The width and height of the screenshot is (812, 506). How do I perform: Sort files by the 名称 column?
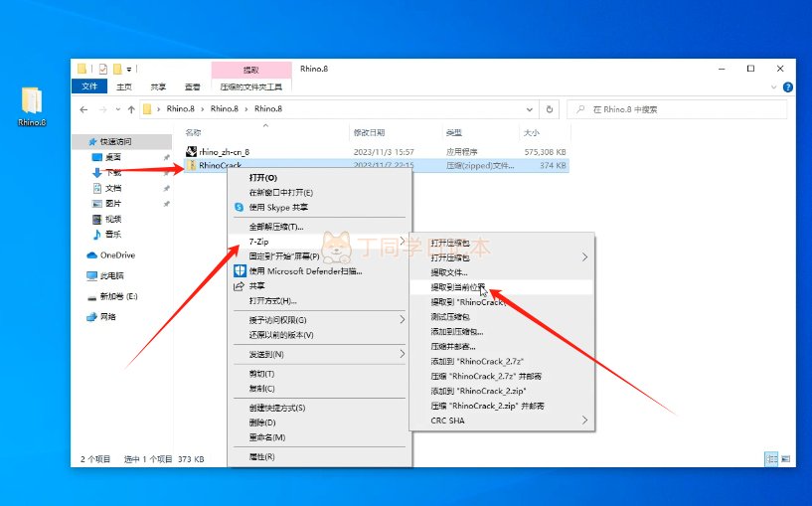click(193, 132)
